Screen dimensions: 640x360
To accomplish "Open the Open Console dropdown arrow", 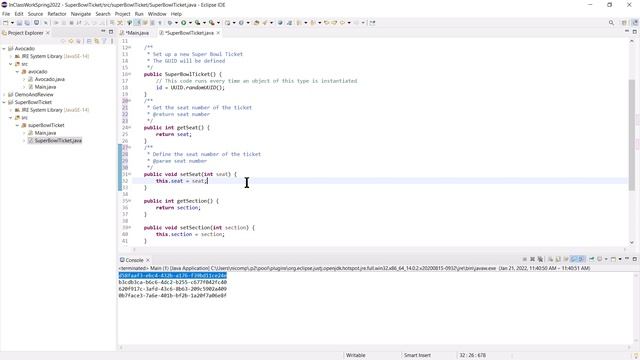I will pos(620,259).
